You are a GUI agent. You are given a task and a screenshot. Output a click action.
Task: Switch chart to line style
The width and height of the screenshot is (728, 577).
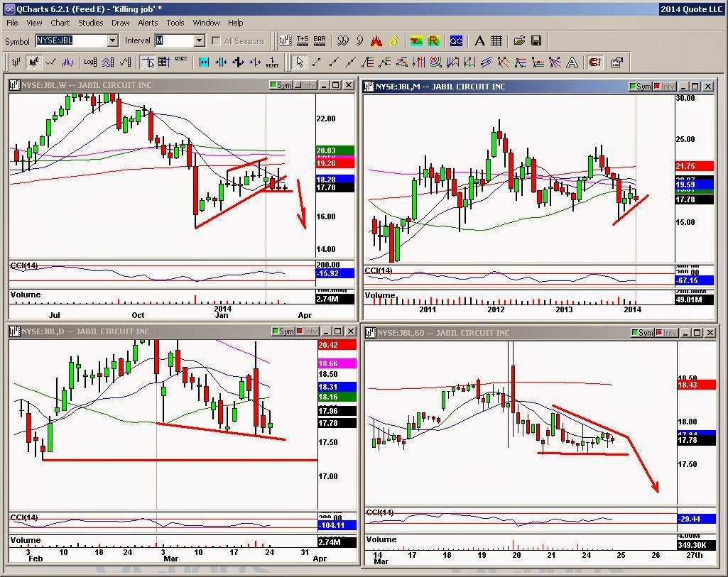click(50, 62)
